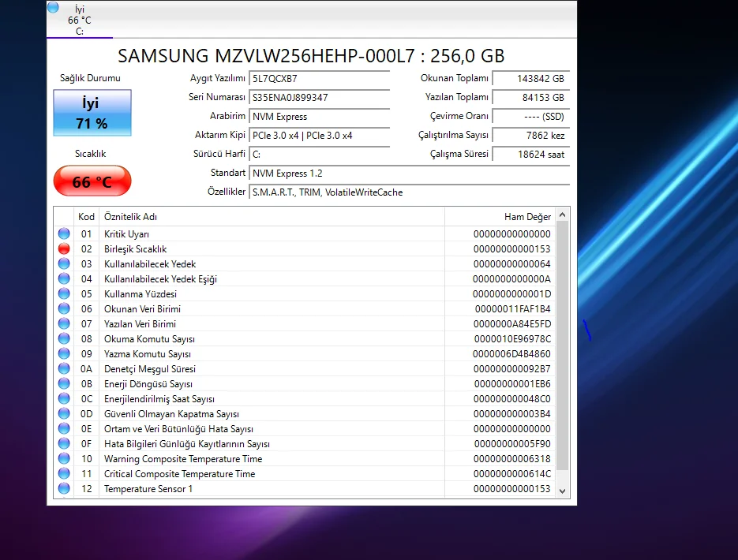Click the status orb for Okunan Veri Birimi
The width and height of the screenshot is (738, 560).
[64, 309]
